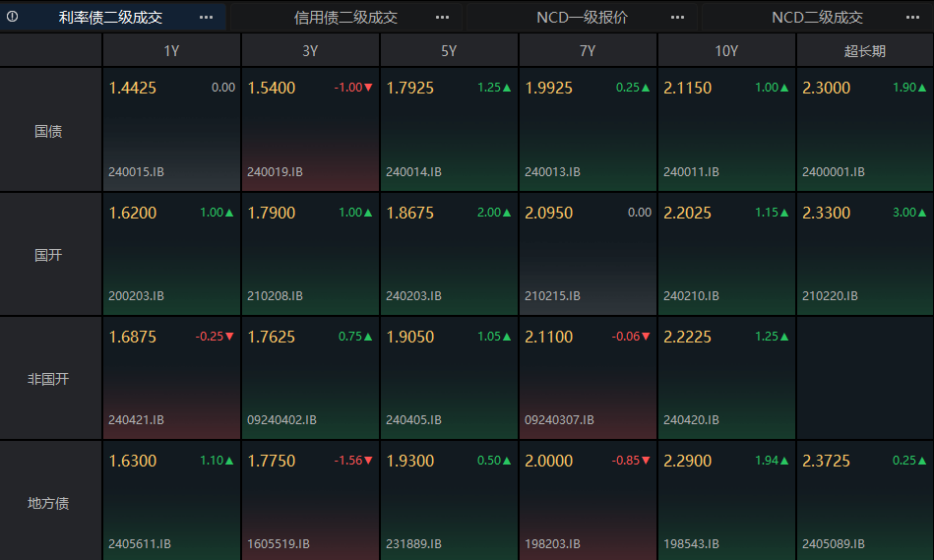Click the 国债 7Y yield 1.9925
934x560 pixels.
(x=548, y=89)
